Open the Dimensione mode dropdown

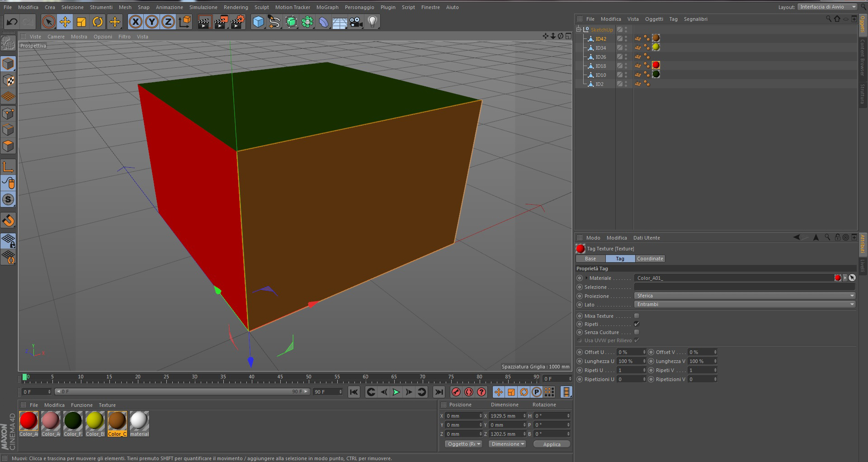pyautogui.click(x=508, y=444)
